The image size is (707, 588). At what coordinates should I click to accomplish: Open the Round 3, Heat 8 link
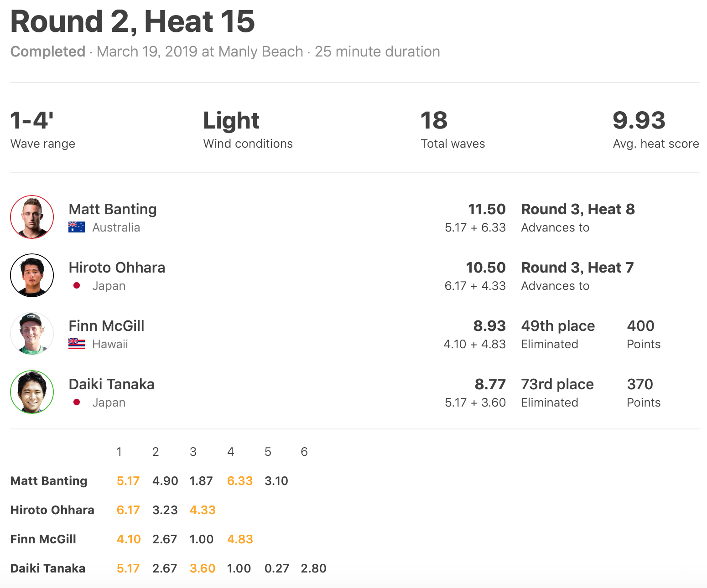(577, 209)
